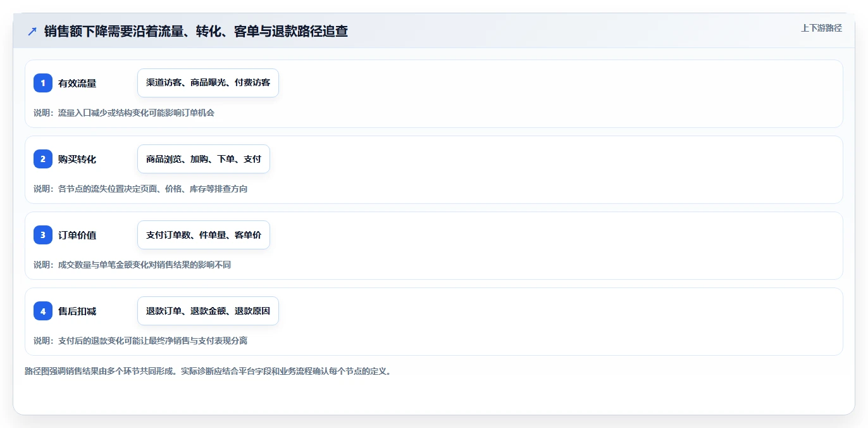Image resolution: width=868 pixels, height=428 pixels.
Task: Click the 购买转化 step label
Action: click(x=77, y=159)
